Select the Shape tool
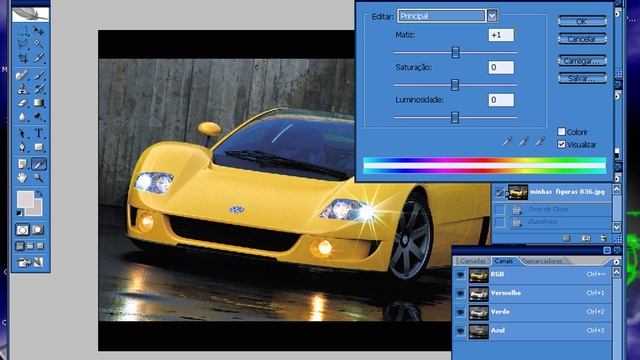 tap(39, 147)
